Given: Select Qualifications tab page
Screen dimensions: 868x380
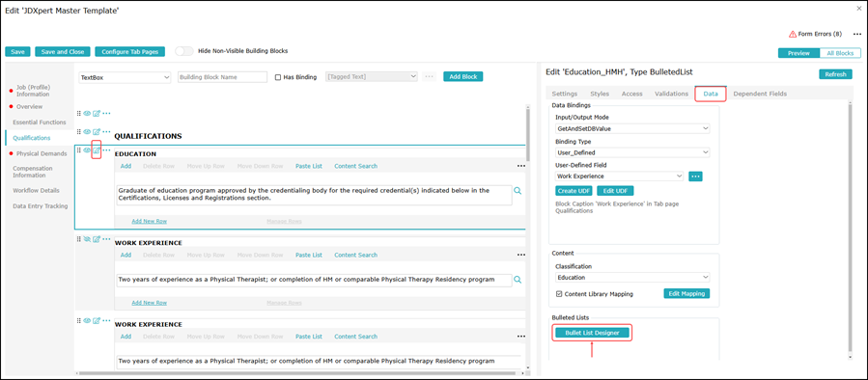Looking at the screenshot, I should point(32,138).
